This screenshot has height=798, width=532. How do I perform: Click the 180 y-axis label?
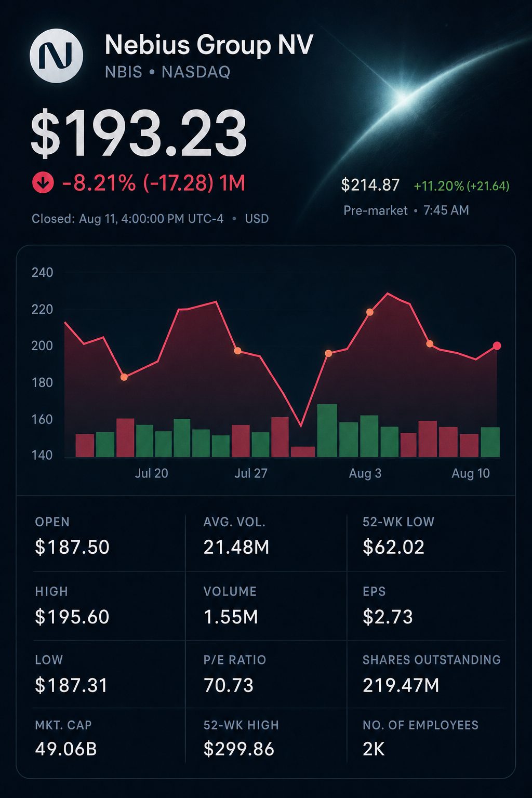[42, 383]
